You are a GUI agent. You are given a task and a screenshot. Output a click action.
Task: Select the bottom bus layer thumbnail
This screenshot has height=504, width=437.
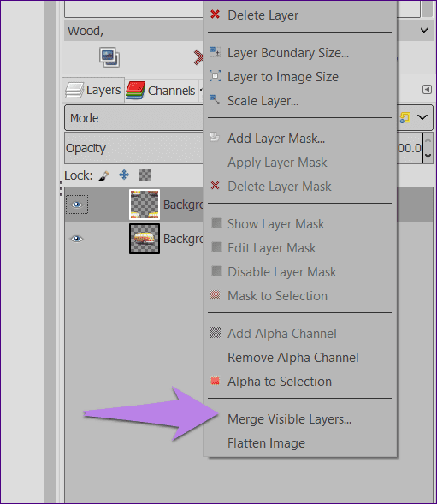[x=145, y=239]
